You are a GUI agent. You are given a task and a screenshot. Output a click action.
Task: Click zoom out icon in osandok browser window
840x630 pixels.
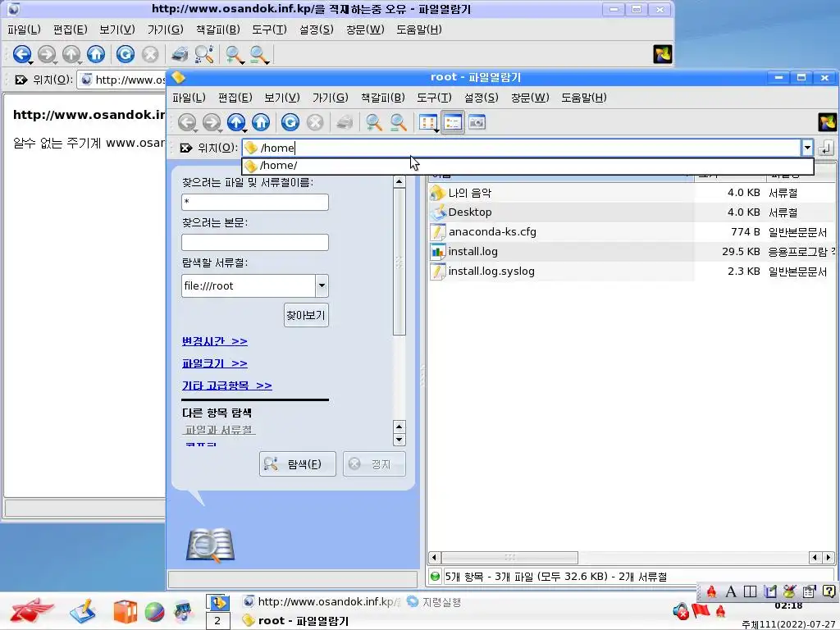tap(258, 54)
